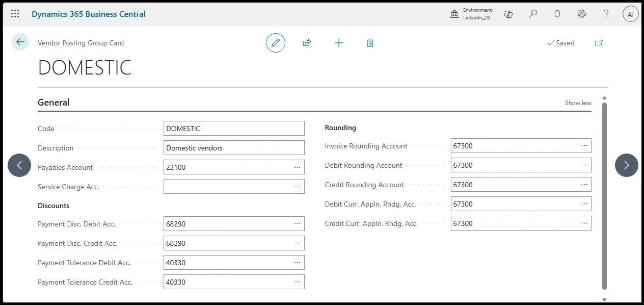Viewport: 644px width, 305px height.
Task: Go to previous record round arrow
Action: coord(19,165)
